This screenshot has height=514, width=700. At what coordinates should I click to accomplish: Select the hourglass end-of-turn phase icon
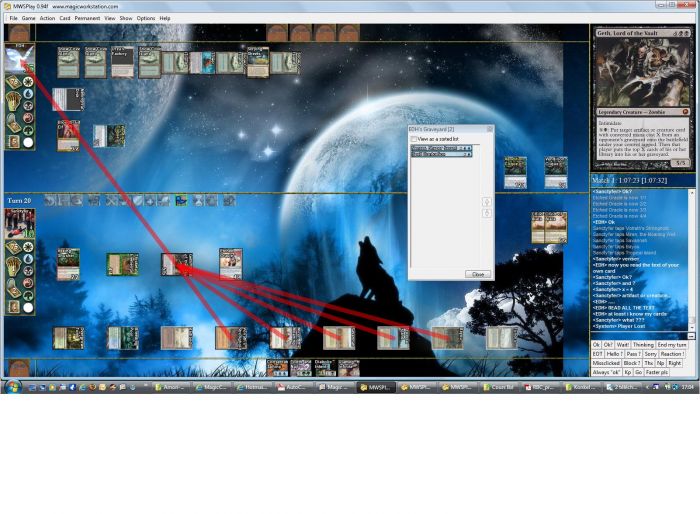198,201
